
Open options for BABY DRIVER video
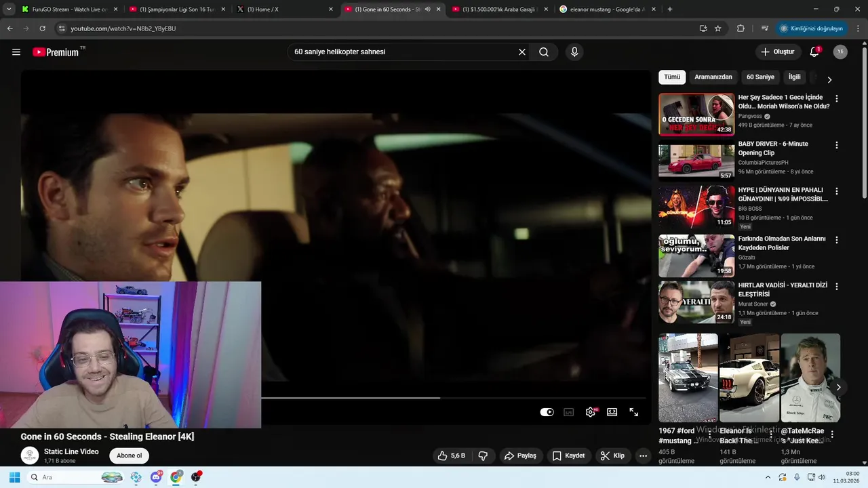836,145
